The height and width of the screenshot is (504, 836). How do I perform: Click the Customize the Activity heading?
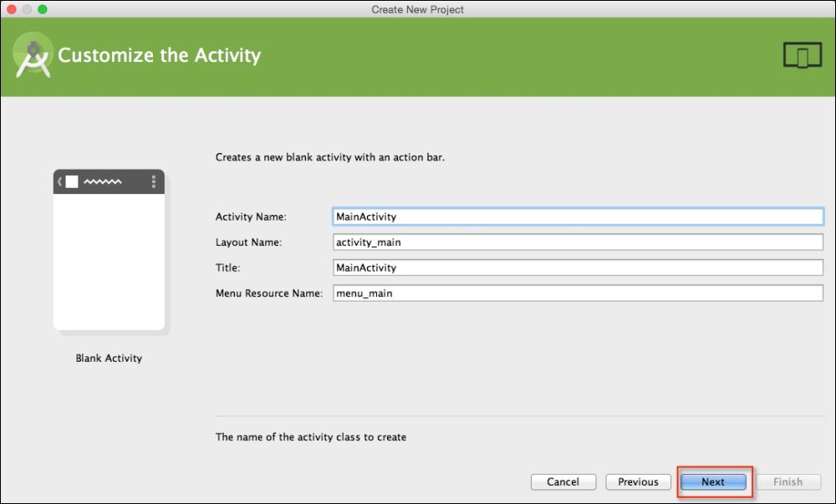coord(159,56)
